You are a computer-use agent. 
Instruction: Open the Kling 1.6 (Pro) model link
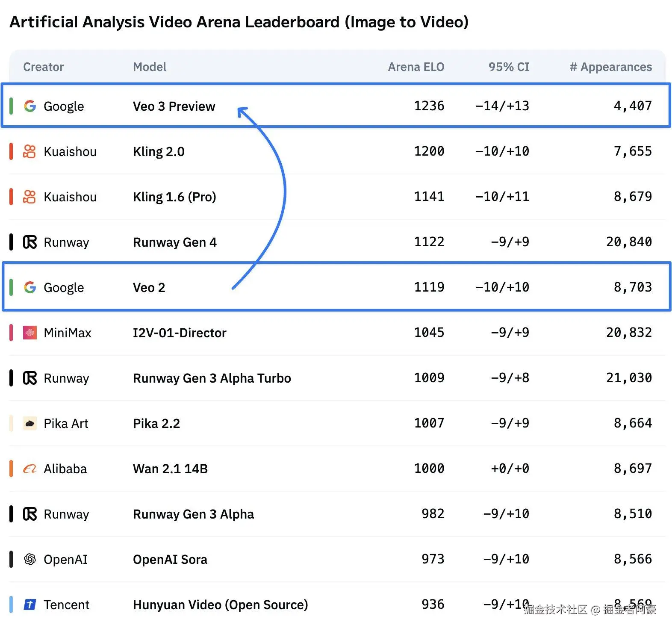(174, 197)
